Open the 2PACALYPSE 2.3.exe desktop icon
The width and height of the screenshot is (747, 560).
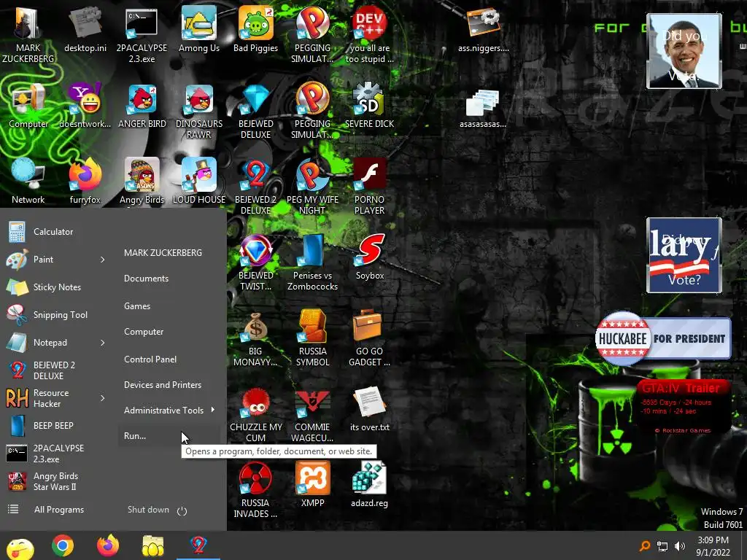pos(142,34)
